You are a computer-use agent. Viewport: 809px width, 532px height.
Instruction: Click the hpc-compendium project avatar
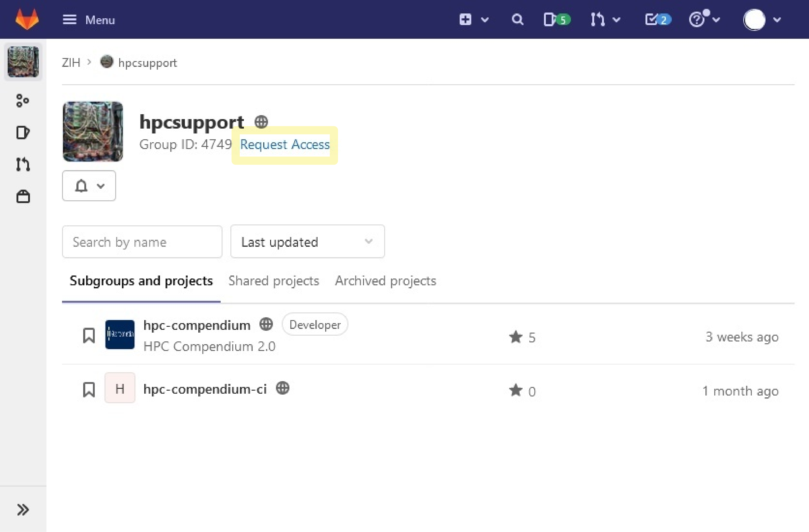[120, 335]
